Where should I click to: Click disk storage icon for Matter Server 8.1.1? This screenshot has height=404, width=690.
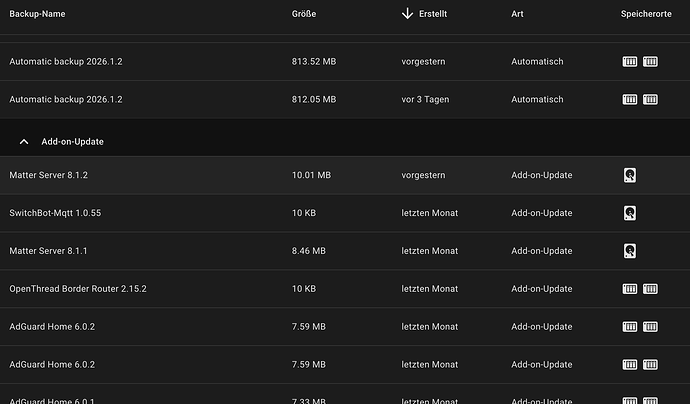coord(630,251)
